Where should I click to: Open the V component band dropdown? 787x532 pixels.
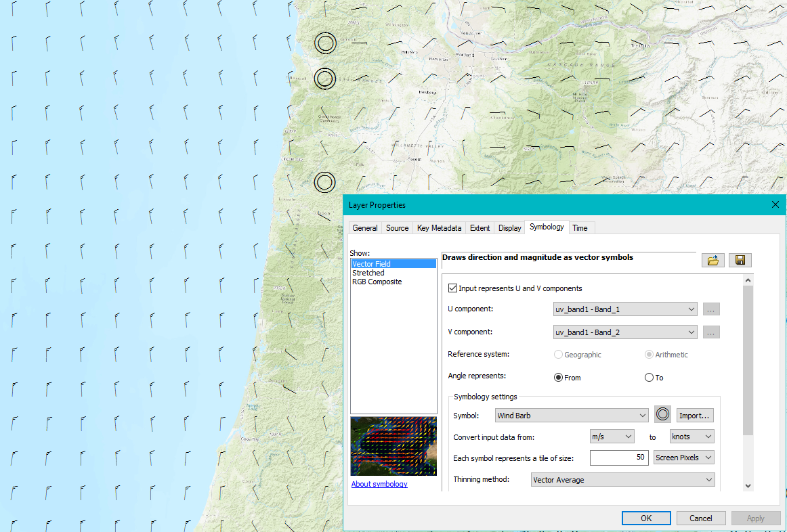tap(625, 332)
